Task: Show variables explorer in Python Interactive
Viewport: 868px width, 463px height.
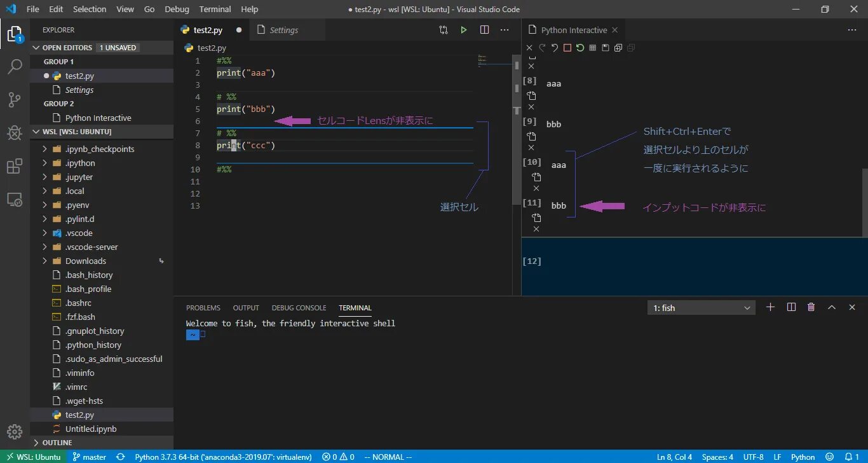Action: click(593, 48)
